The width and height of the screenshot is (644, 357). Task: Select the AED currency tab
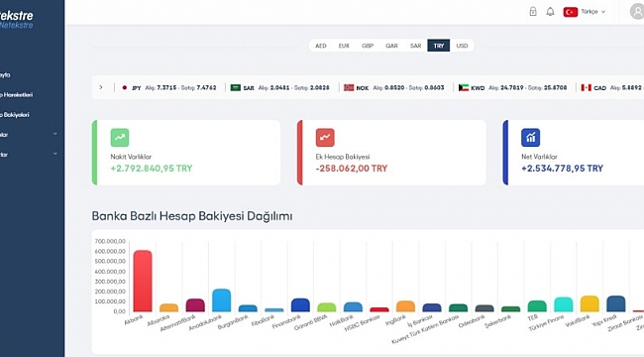[321, 46]
